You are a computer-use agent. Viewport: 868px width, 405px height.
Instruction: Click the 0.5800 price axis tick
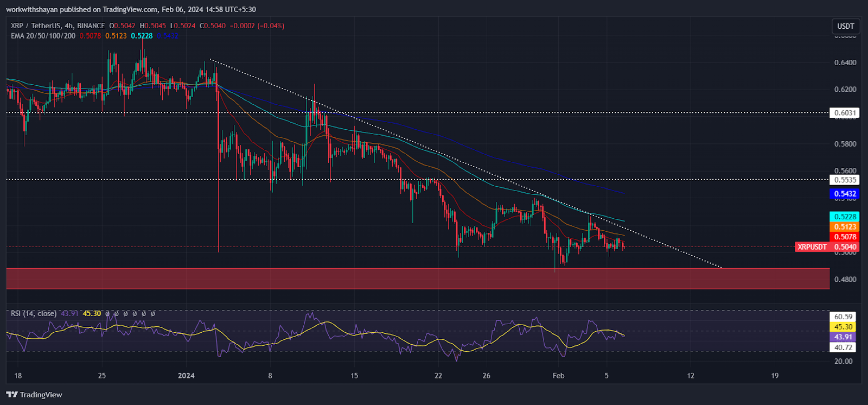pyautogui.click(x=845, y=144)
